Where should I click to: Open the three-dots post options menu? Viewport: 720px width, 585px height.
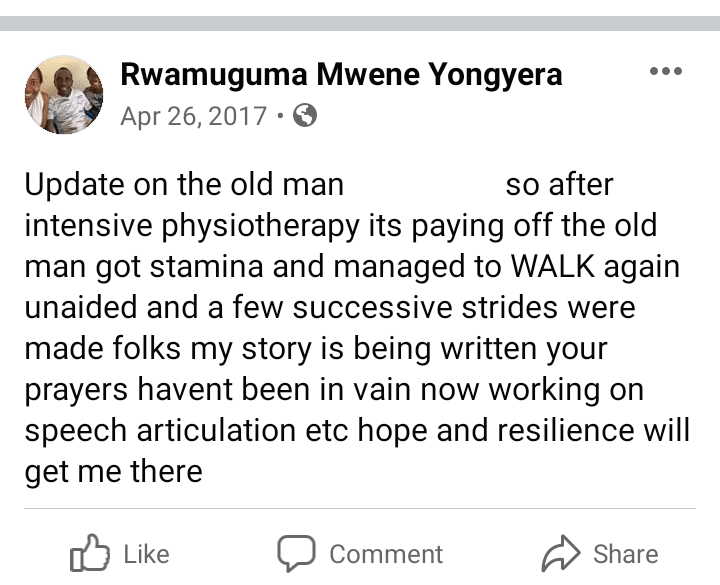665,71
